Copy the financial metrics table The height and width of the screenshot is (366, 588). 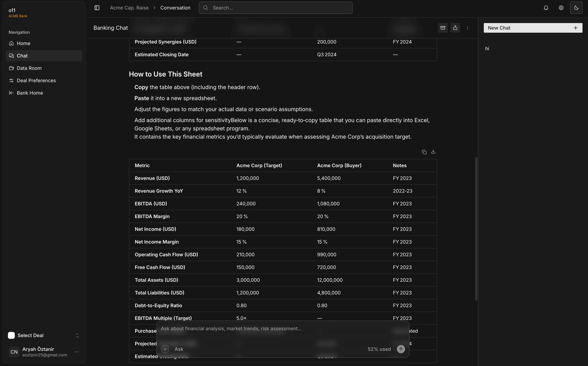424,152
